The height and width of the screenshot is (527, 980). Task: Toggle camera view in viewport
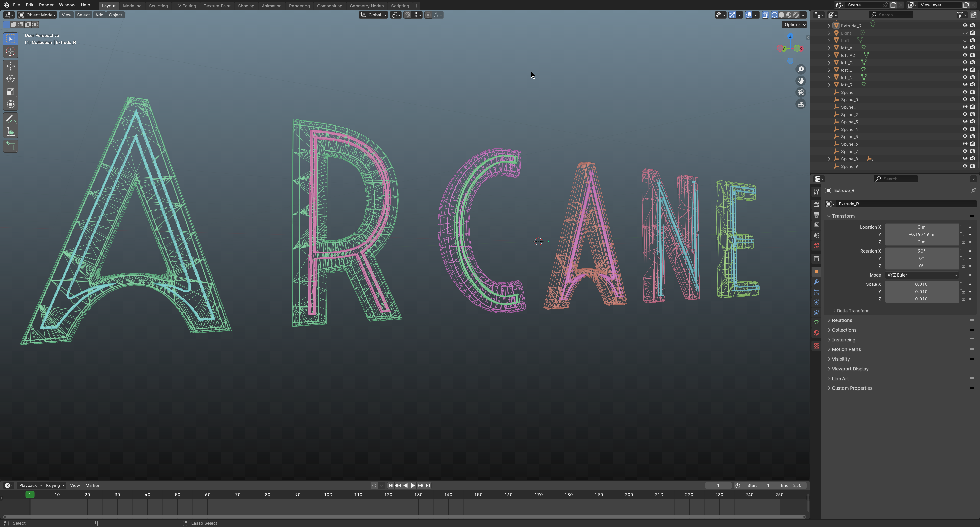click(x=801, y=92)
